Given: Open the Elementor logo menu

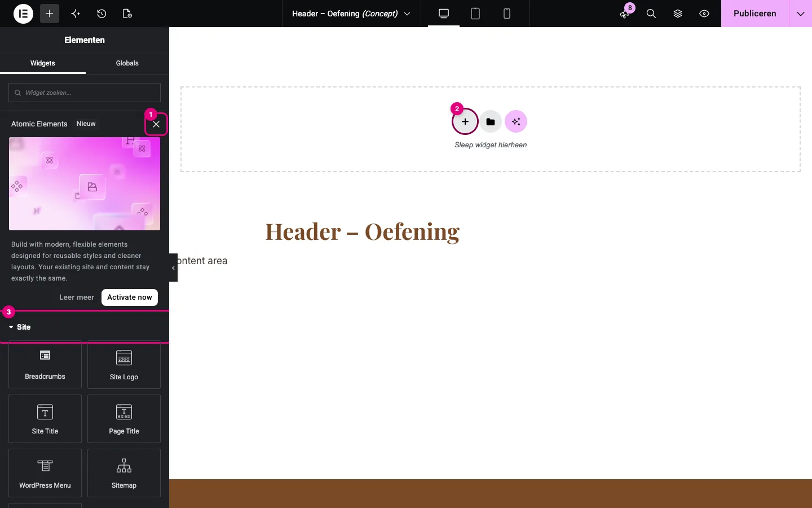Looking at the screenshot, I should pos(24,14).
